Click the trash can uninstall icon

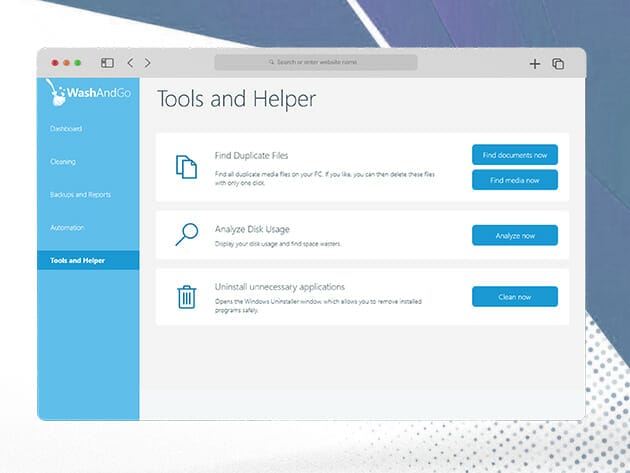click(x=186, y=297)
